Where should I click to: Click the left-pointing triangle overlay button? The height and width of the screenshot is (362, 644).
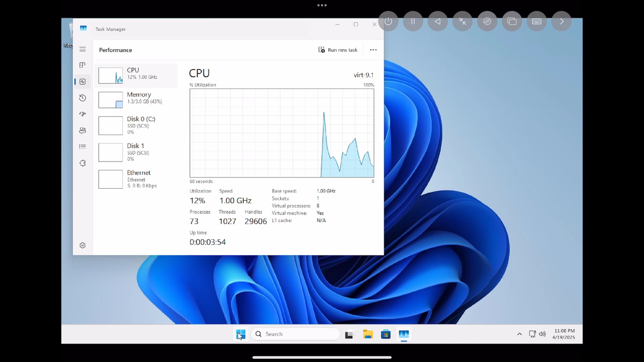(x=437, y=21)
